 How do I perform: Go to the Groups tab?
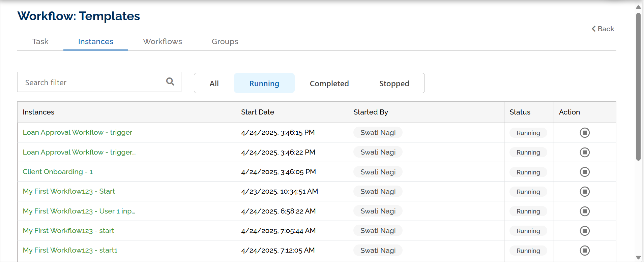[225, 41]
